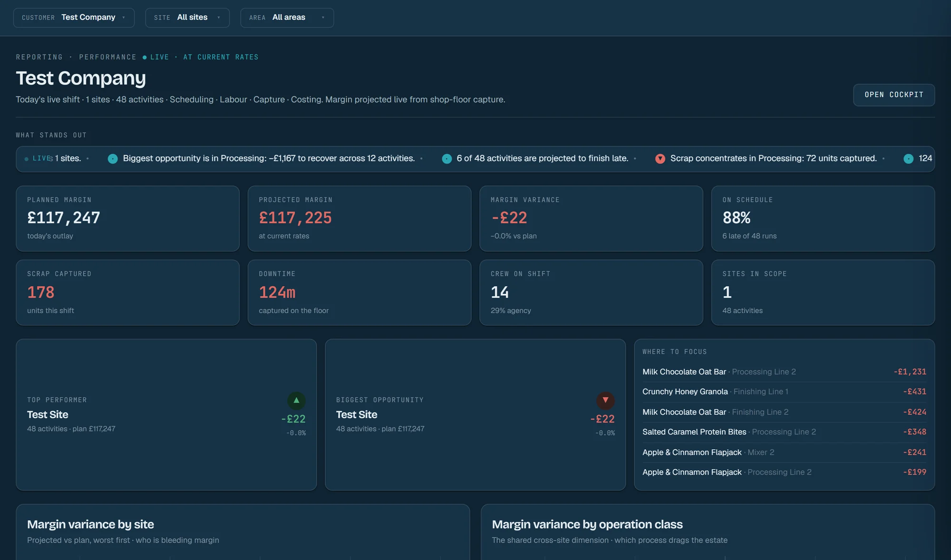
Task: Click the Open Cockpit button
Action: tap(894, 95)
